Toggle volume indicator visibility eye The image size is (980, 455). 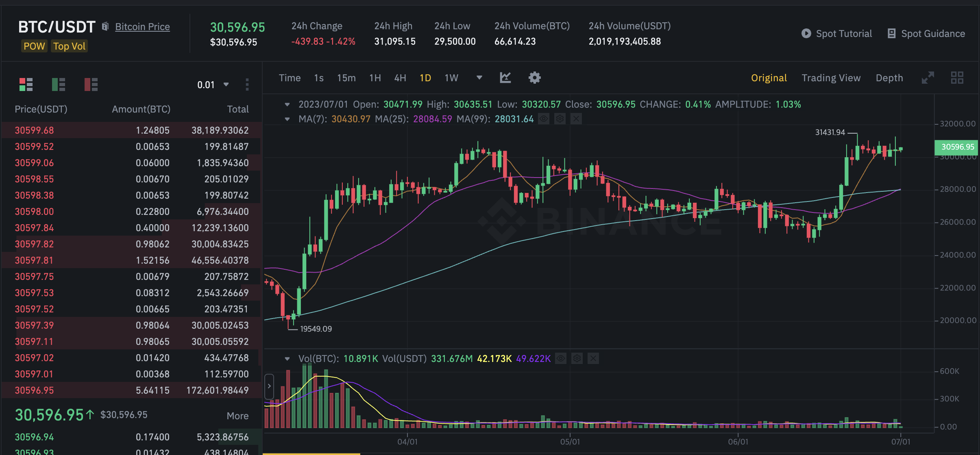[x=561, y=359]
